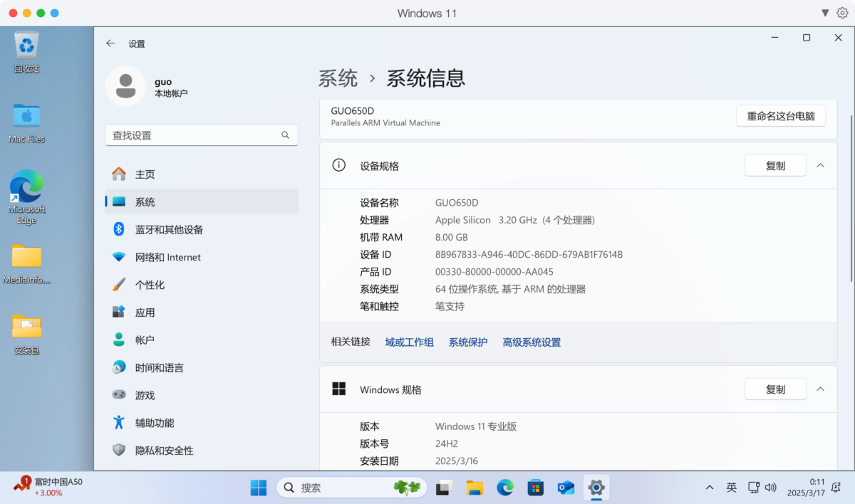Open the Parallels gear settings icon
855x504 pixels.
click(842, 13)
